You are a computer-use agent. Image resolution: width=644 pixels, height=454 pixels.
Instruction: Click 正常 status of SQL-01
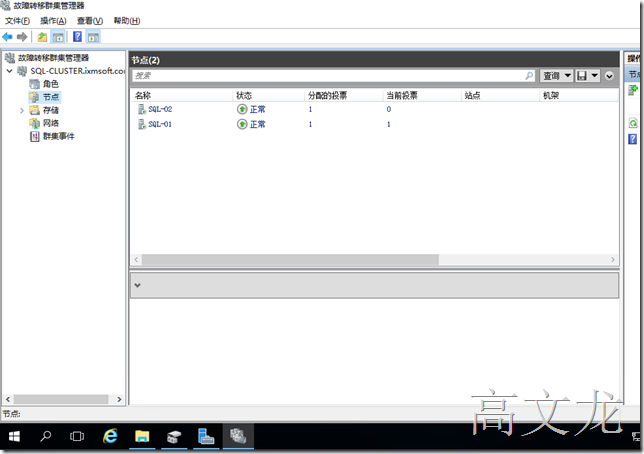(x=258, y=124)
